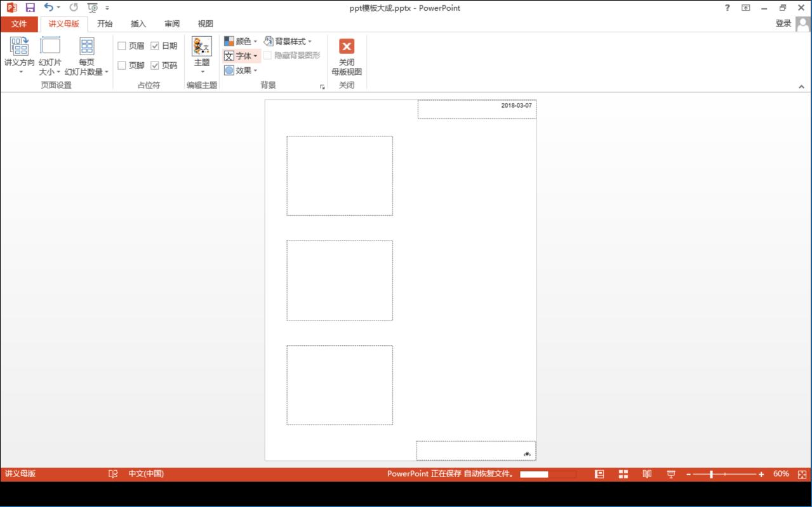
Task: Expand the 每页幻灯片数量 dropdown
Action: tap(105, 72)
